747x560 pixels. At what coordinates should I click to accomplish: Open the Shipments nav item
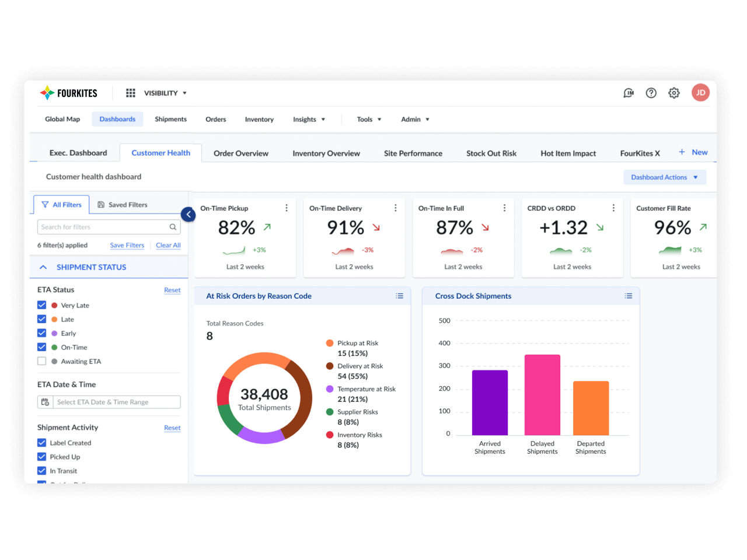point(171,119)
